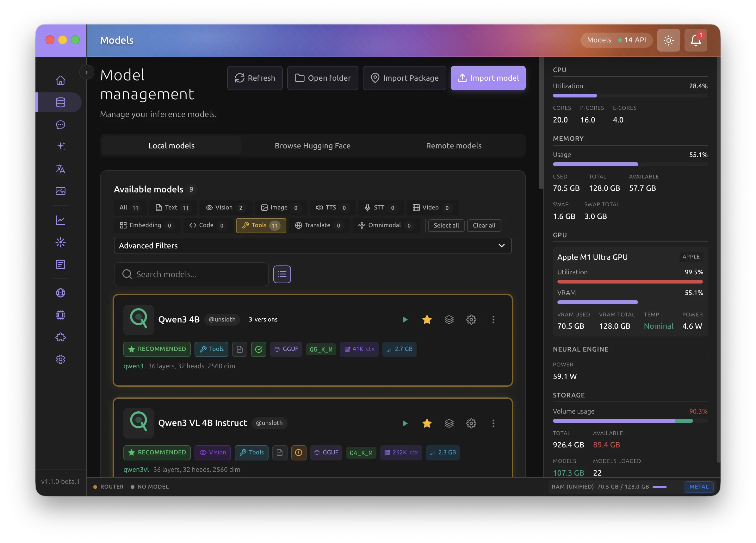Viewport: 756px width, 543px height.
Task: Unfavorite Qwen3 4B star toggle
Action: coord(427,320)
